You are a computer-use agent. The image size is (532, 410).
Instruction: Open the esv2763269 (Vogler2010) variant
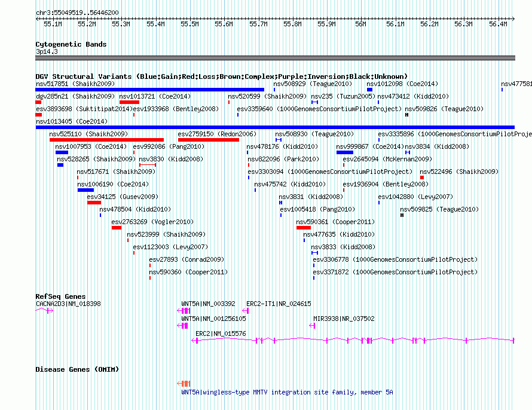point(152,222)
